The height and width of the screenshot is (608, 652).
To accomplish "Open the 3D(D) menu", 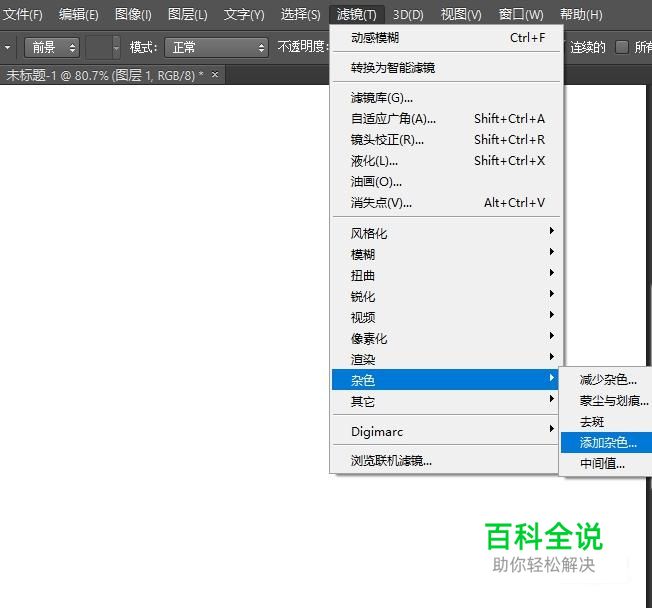I will click(x=408, y=15).
